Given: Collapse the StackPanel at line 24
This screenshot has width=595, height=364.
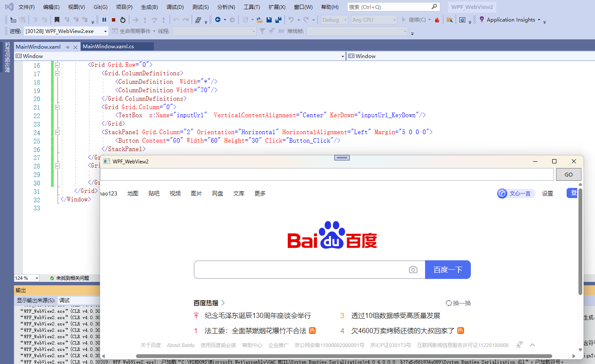Looking at the screenshot, I should tap(57, 132).
